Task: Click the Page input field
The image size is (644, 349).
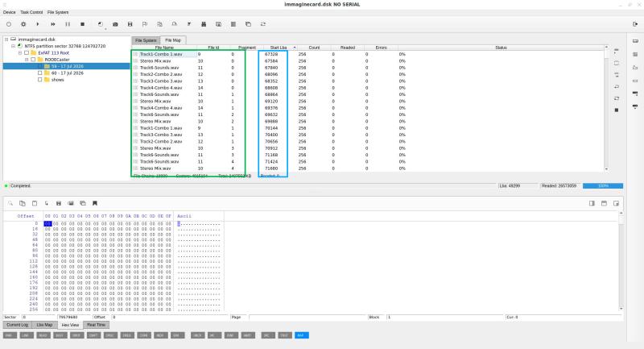Action: (308, 317)
